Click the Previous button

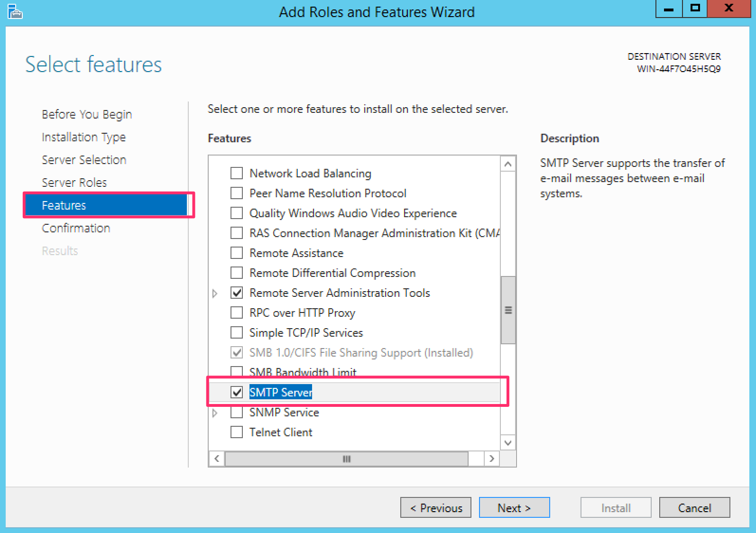(435, 507)
